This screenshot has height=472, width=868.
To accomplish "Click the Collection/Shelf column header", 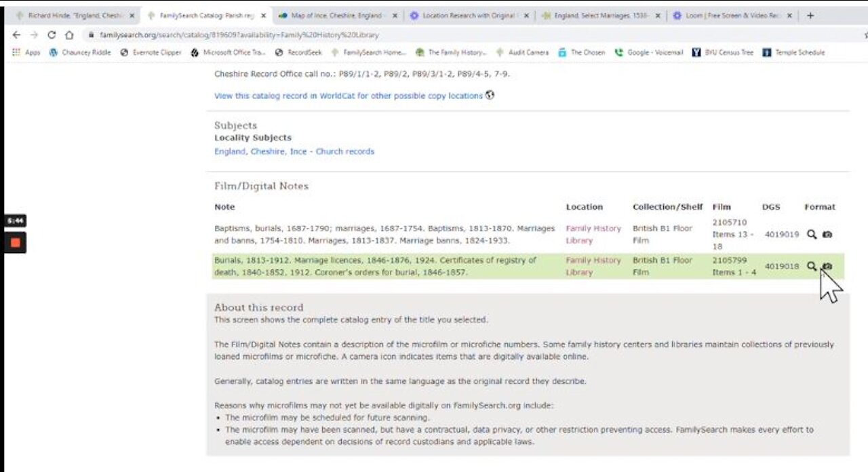I will 668,208.
